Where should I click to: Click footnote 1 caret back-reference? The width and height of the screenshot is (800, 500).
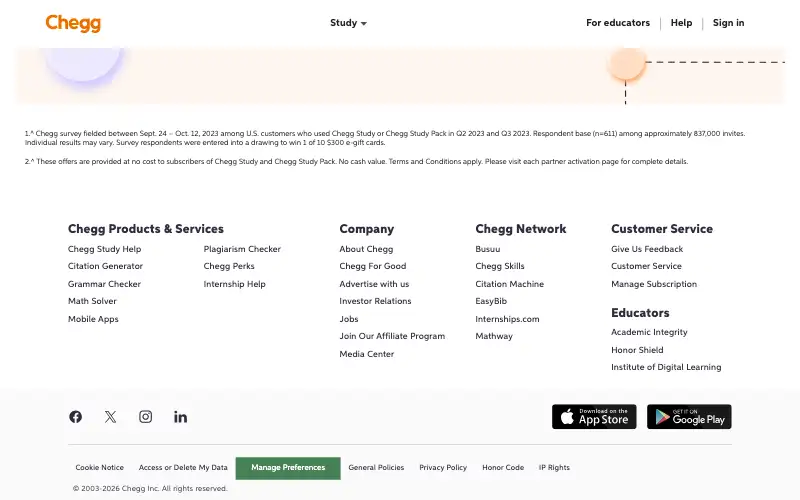point(32,133)
